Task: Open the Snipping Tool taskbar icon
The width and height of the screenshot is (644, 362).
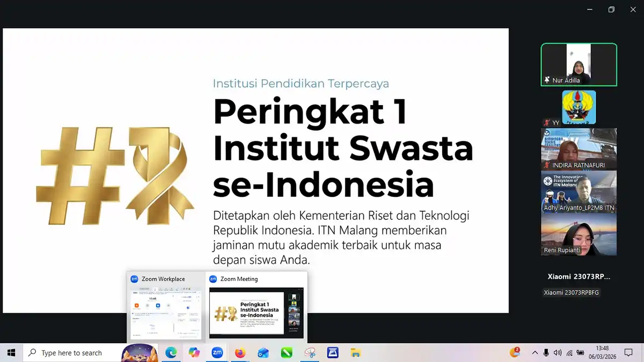Action: 310,353
